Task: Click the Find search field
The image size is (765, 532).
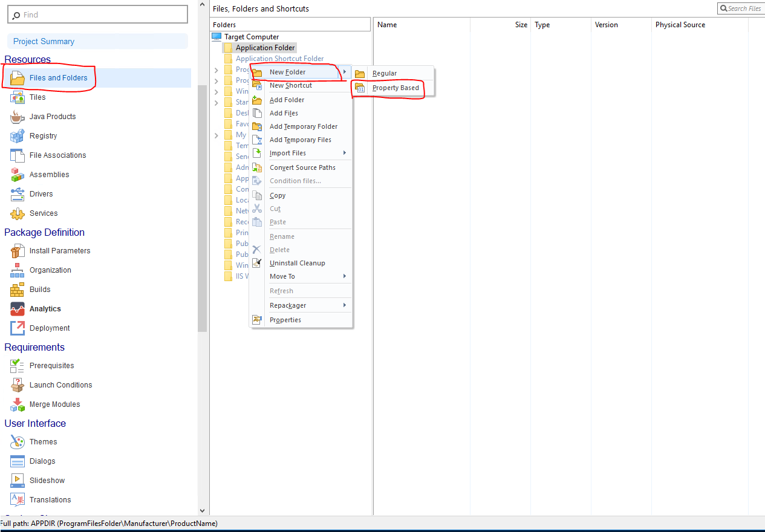Action: pos(103,15)
